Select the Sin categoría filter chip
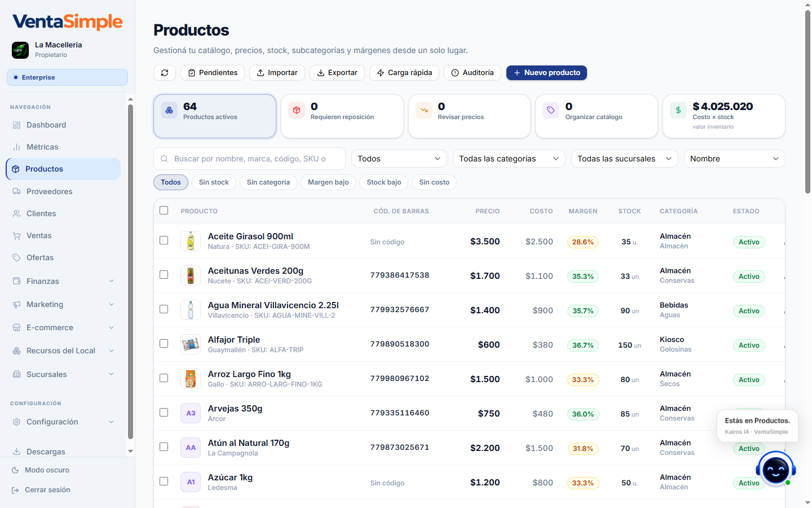The image size is (812, 508). [268, 182]
